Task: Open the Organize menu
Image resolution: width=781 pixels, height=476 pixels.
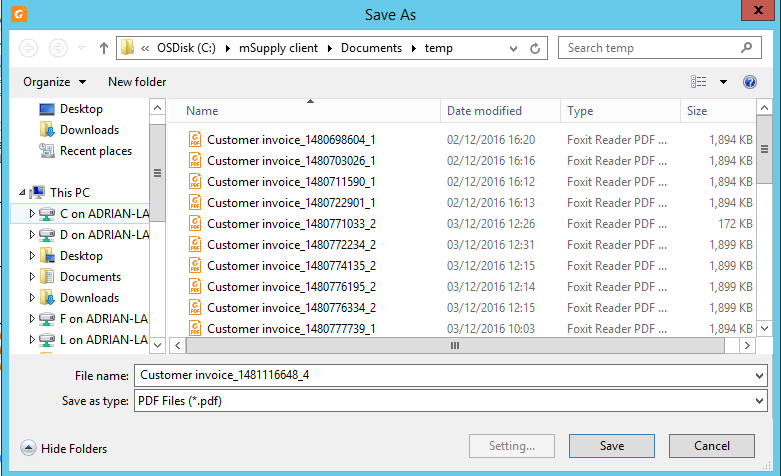Action: pos(54,82)
